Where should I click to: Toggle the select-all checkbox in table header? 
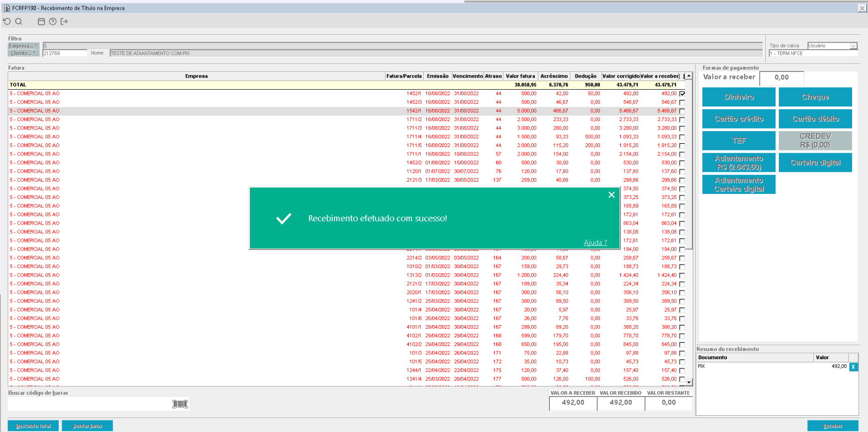coord(682,76)
